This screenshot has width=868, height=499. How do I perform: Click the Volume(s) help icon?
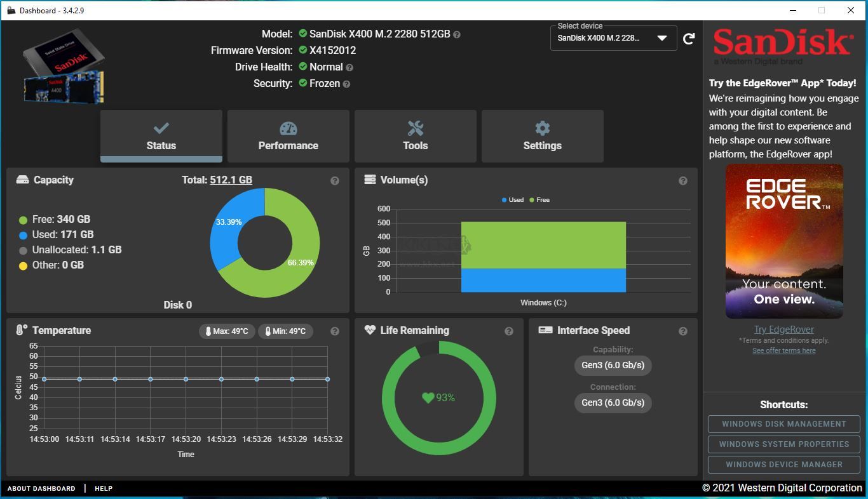point(683,180)
